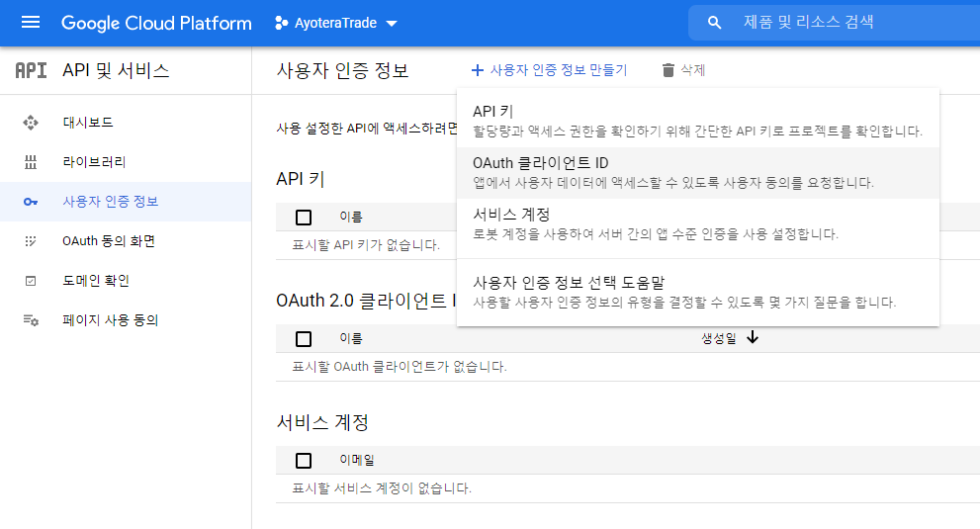Click the AyoteraTrade project hexagon icon
Image resolution: width=980 pixels, height=529 pixels.
click(x=281, y=23)
